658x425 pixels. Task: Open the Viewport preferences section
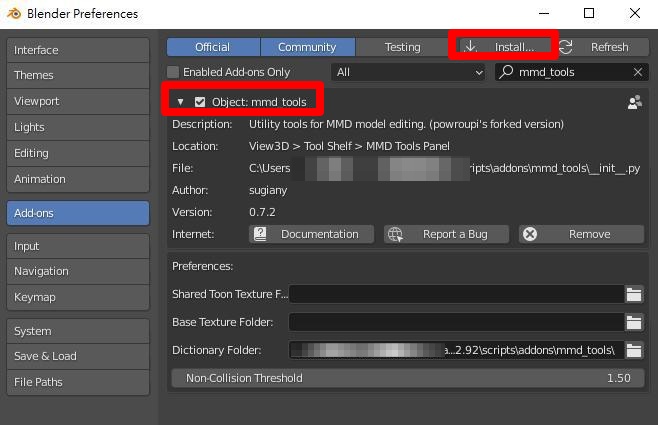point(78,102)
